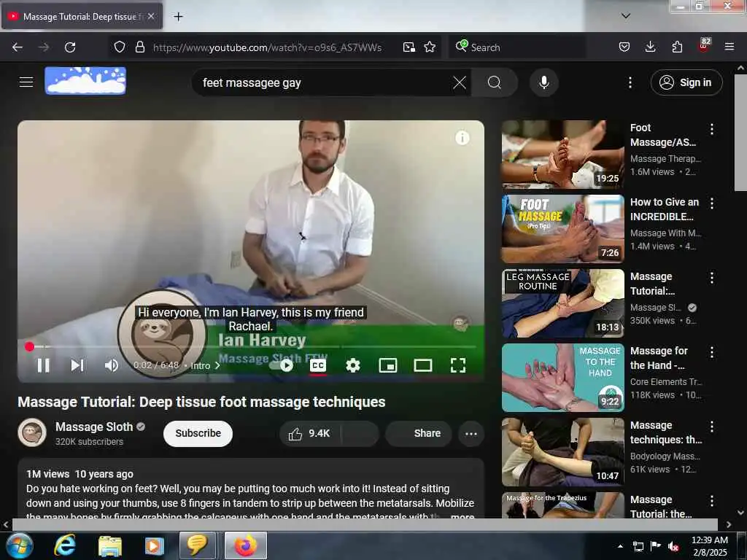Viewport: 747px width, 560px height.
Task: Open tracking protection shield icon
Action: click(x=120, y=47)
